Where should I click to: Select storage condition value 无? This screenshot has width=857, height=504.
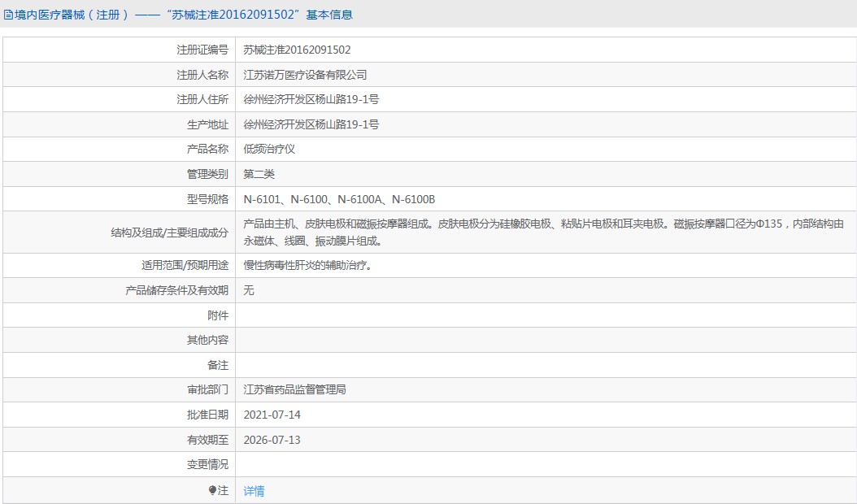(249, 290)
